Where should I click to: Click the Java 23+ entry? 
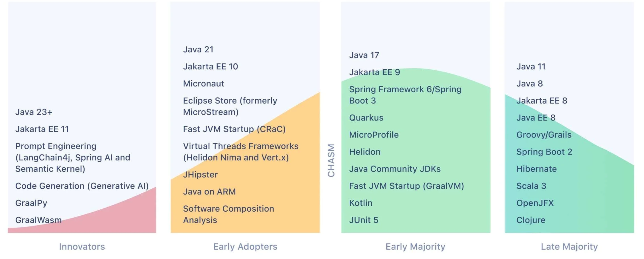34,112
